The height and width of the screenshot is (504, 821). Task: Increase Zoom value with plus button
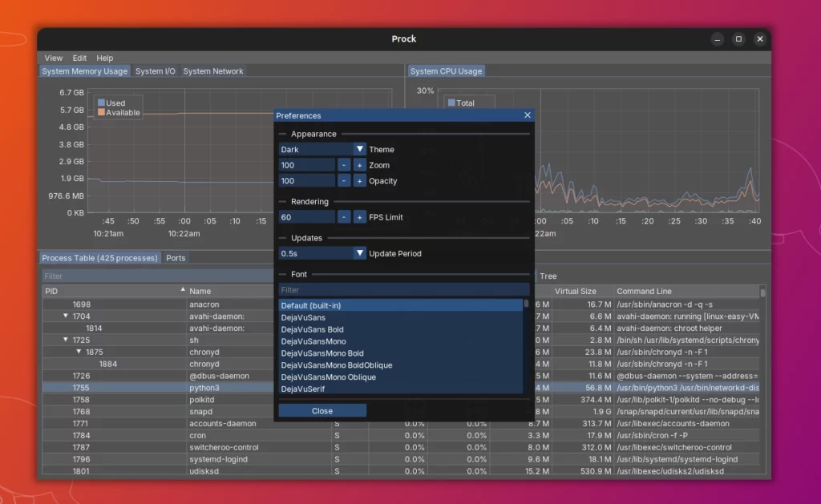pyautogui.click(x=359, y=165)
